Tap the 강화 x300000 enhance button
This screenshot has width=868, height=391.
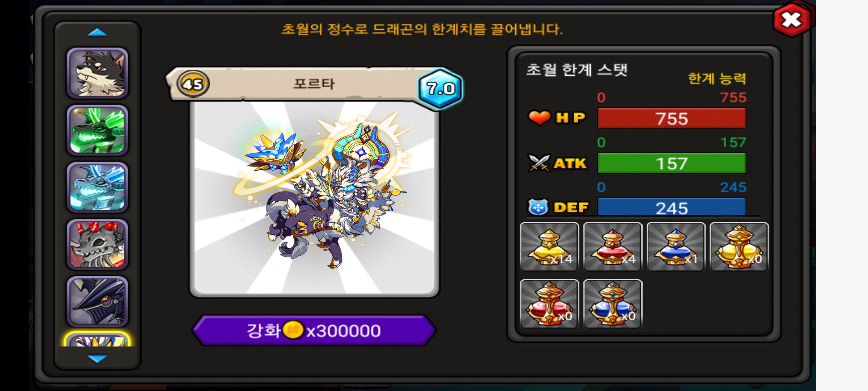tap(314, 330)
